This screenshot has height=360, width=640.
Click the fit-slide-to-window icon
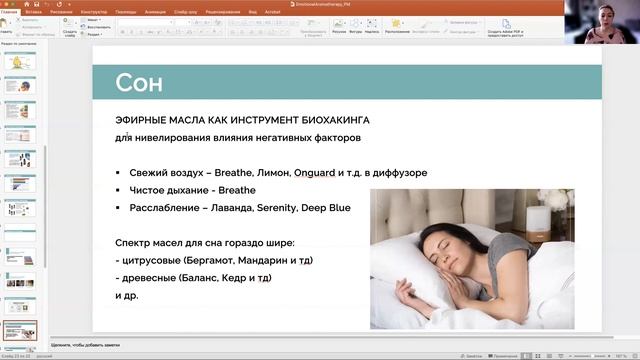635,356
